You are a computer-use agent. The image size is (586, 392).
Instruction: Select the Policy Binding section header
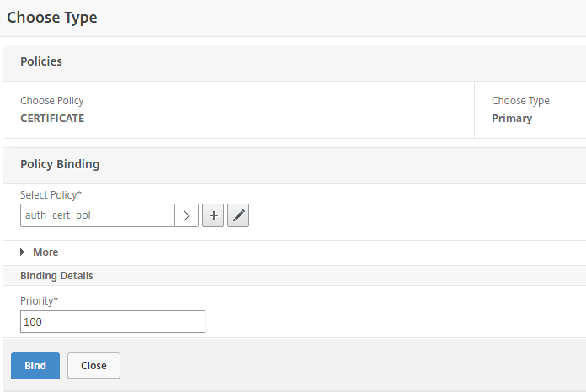[x=60, y=164]
